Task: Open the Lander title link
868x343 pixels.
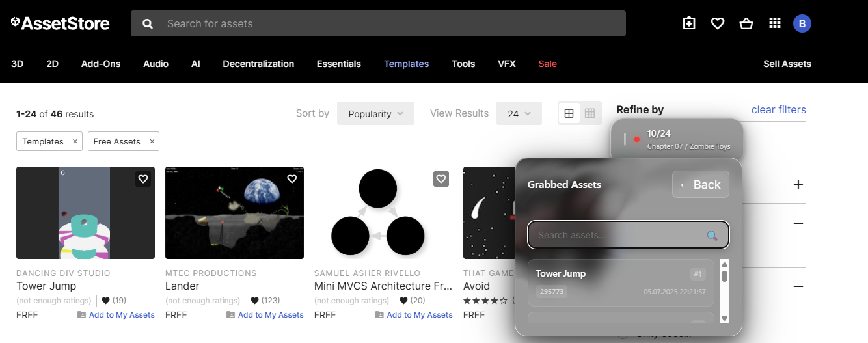Action: (182, 286)
